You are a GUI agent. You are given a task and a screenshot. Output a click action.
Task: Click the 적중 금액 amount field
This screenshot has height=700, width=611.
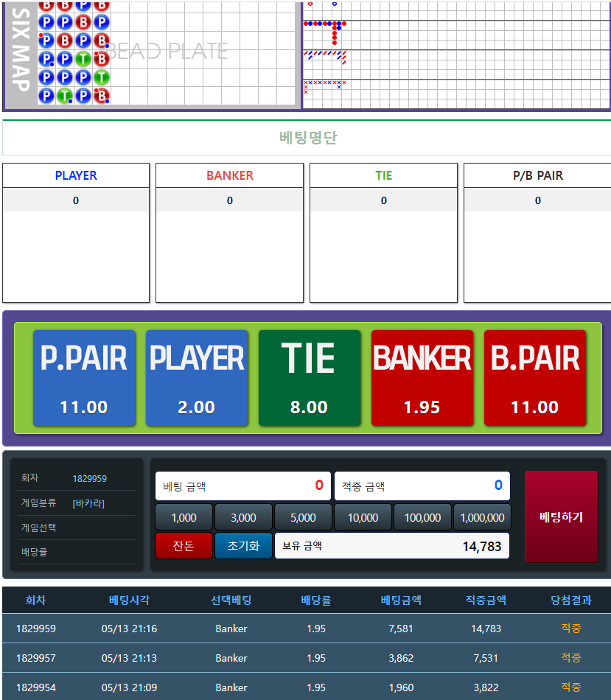(422, 486)
